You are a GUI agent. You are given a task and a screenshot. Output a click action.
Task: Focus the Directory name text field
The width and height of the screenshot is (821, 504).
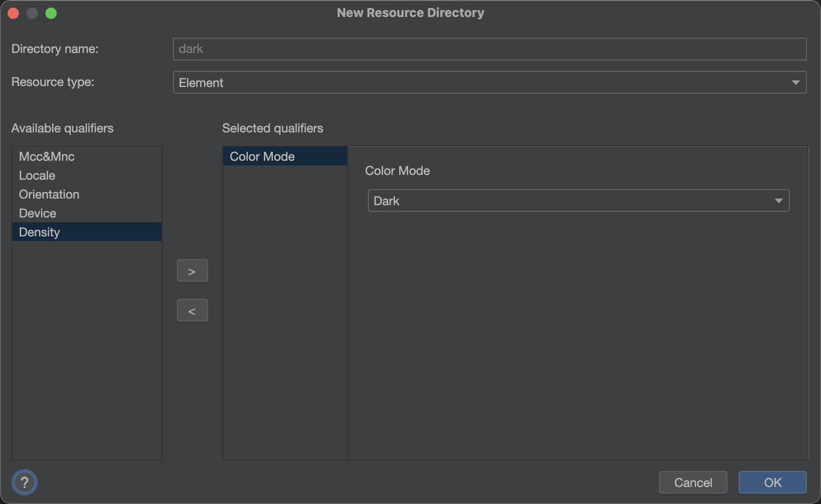[x=489, y=49]
